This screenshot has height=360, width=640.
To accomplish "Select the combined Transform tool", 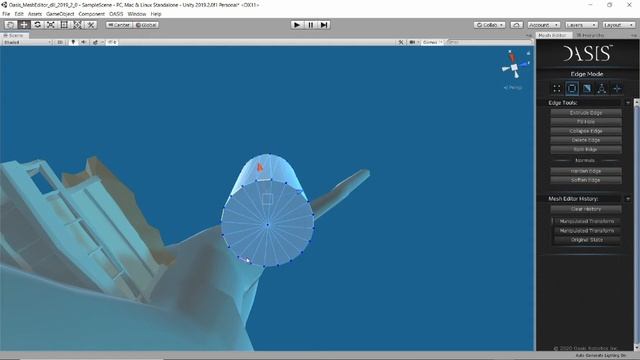I will pos(78,25).
